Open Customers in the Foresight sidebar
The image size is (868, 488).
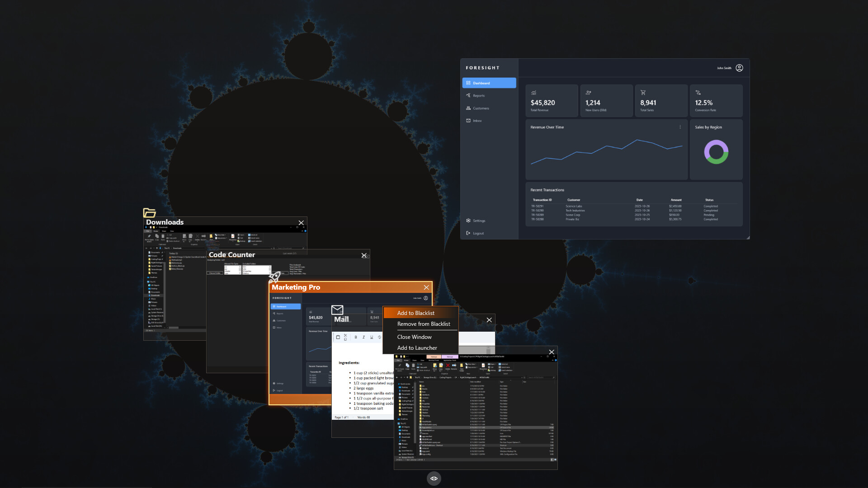481,108
